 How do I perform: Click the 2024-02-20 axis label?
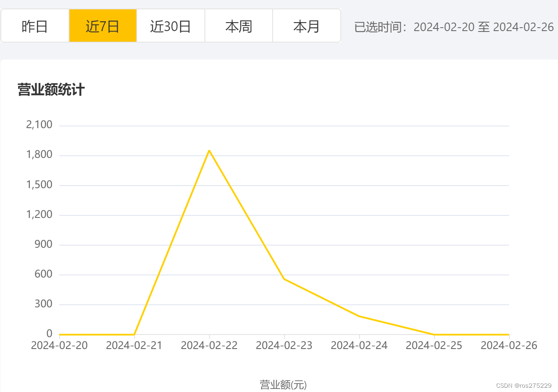pyautogui.click(x=60, y=345)
